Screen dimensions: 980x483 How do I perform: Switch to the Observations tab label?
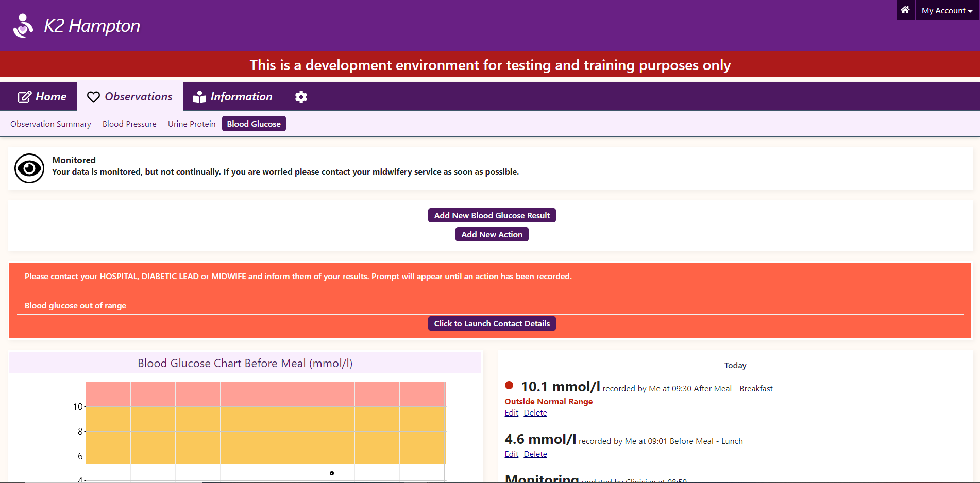tap(139, 97)
